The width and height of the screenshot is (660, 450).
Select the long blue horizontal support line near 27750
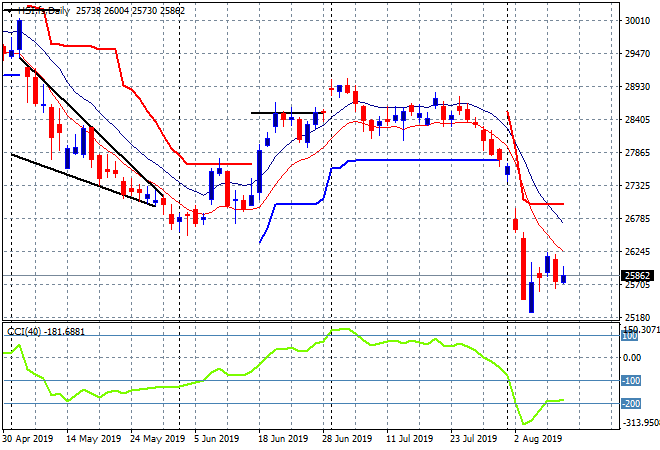(425, 160)
